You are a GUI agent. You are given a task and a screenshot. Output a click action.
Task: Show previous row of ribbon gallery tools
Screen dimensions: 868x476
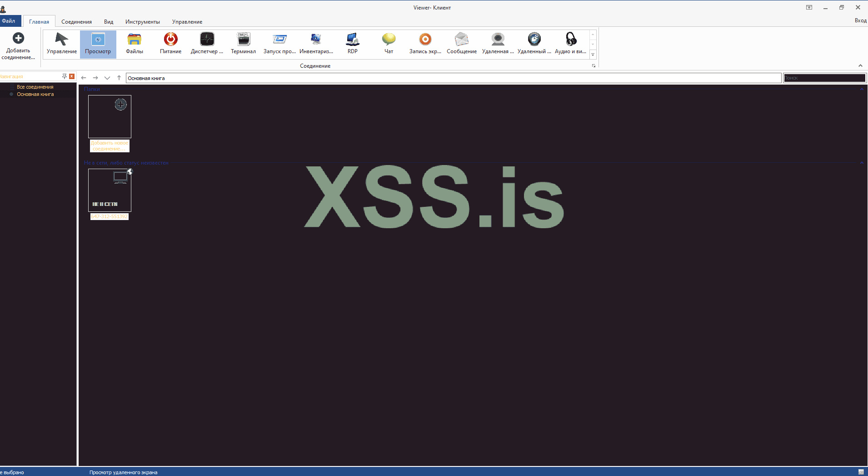pyautogui.click(x=593, y=35)
